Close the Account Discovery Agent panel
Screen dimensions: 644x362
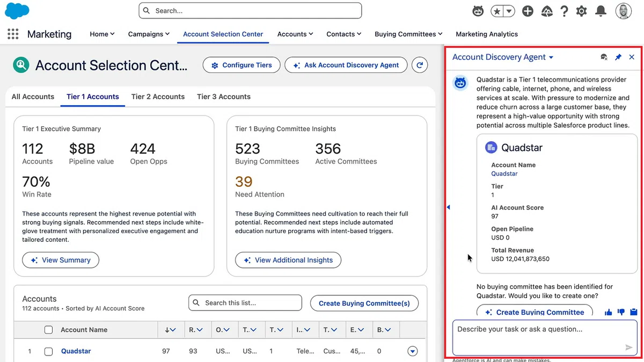coord(632,57)
